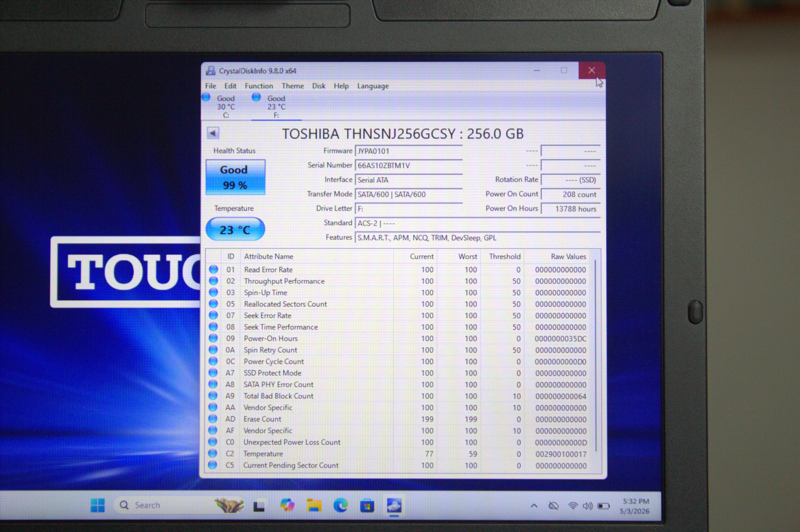Open the Disk menu

318,86
